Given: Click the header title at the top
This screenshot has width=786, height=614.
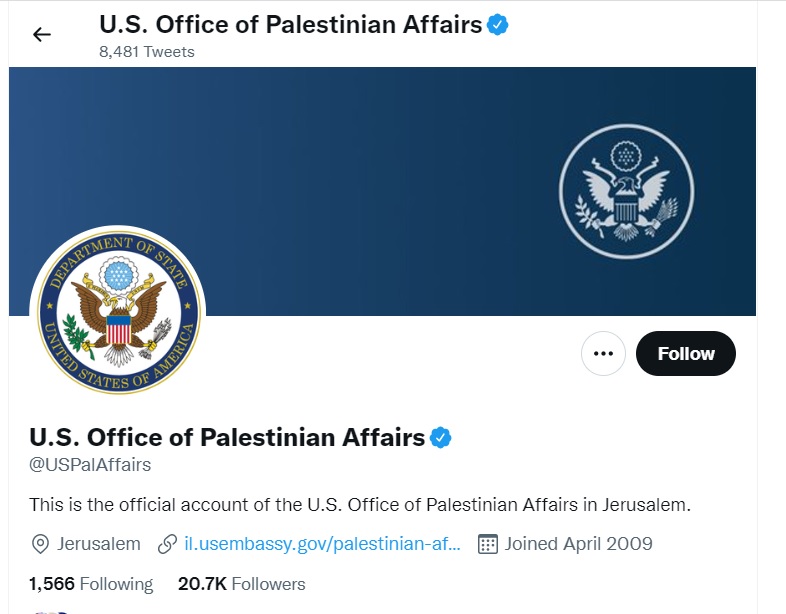Looking at the screenshot, I should click(x=291, y=24).
